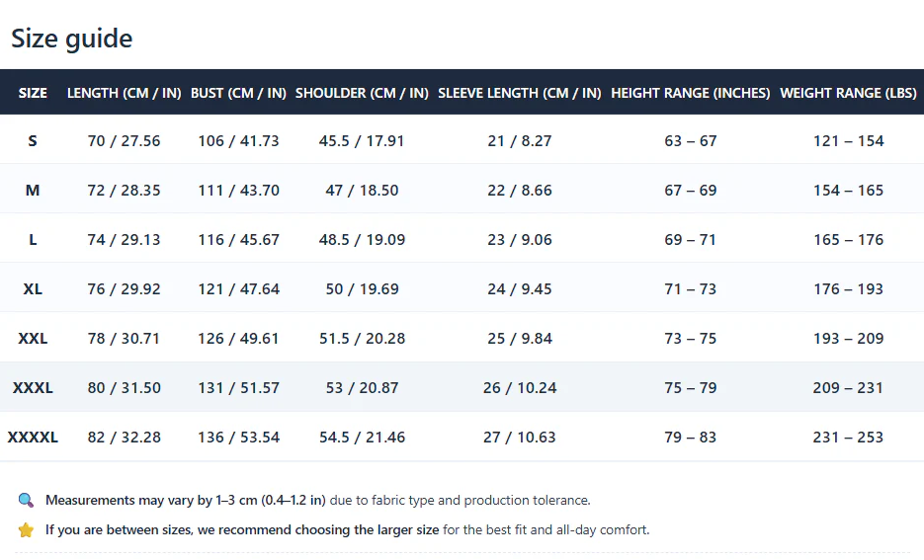924x560 pixels.
Task: Click the gold star icon beside sizing tip
Action: click(x=26, y=530)
